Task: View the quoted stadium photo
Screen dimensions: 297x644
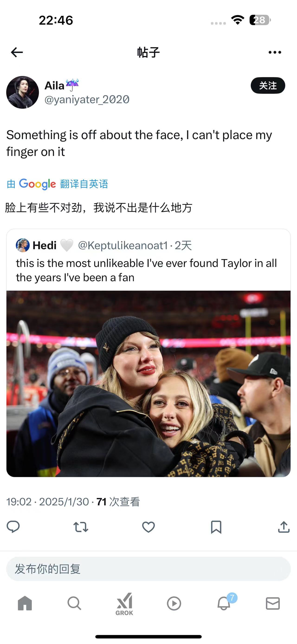Action: [x=148, y=384]
